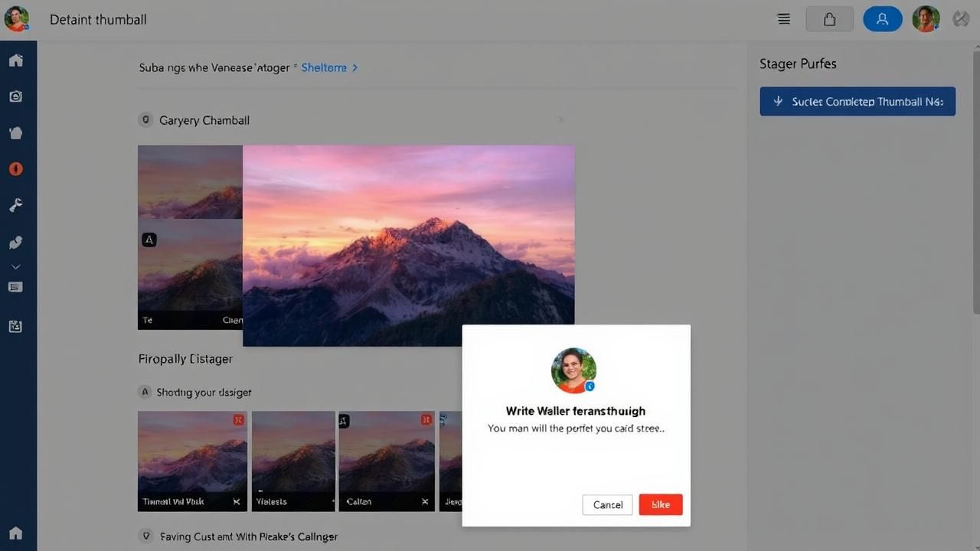Click the red confirm button in dialog

(x=660, y=504)
